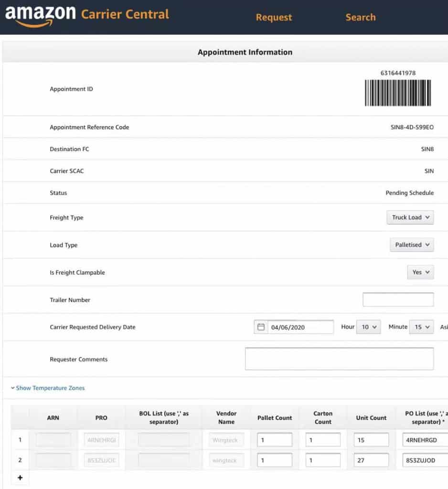Click the Appointment Information heading
Screen dimensions: 448x489
pos(245,52)
